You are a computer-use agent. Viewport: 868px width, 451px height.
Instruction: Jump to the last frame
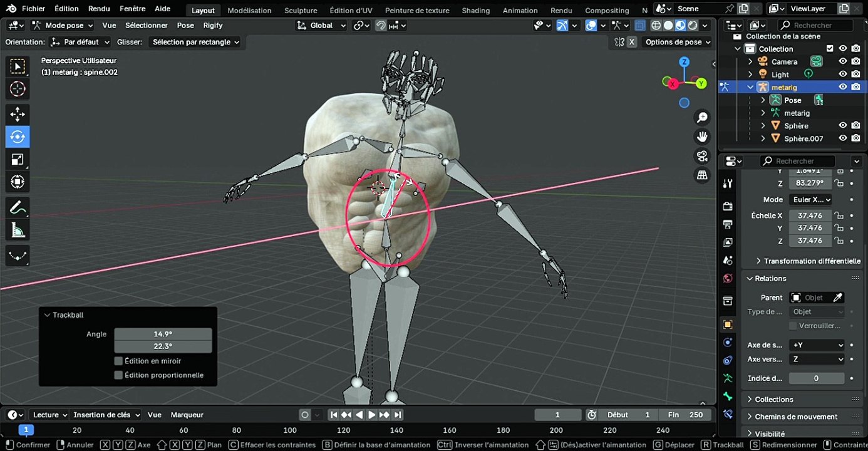pos(398,415)
